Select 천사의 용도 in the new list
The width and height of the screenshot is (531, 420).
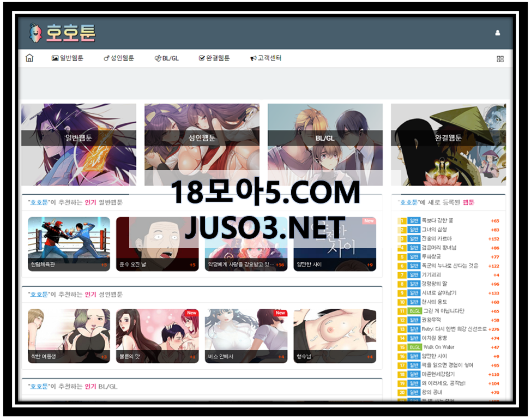[x=434, y=302]
